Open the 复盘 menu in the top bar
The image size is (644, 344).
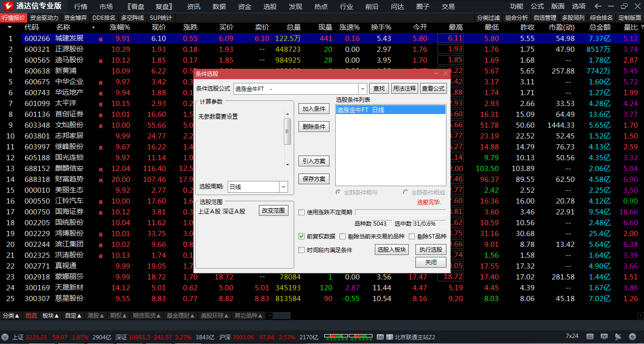[x=163, y=7]
